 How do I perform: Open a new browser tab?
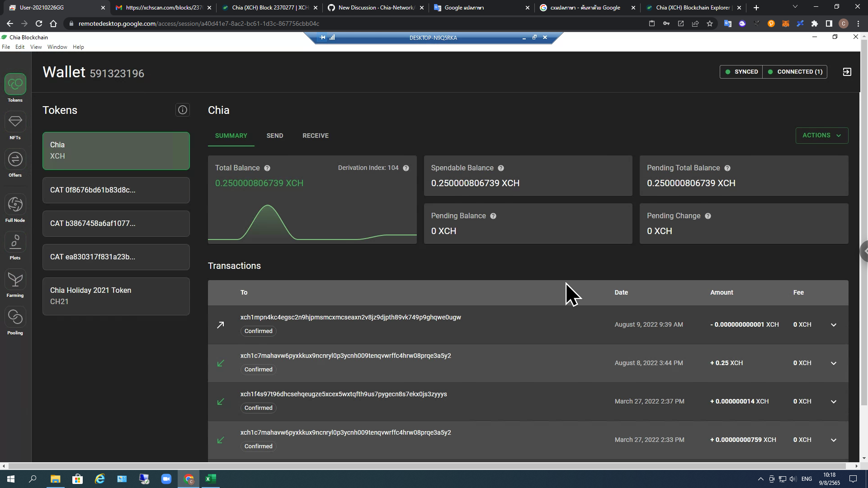pyautogui.click(x=756, y=7)
